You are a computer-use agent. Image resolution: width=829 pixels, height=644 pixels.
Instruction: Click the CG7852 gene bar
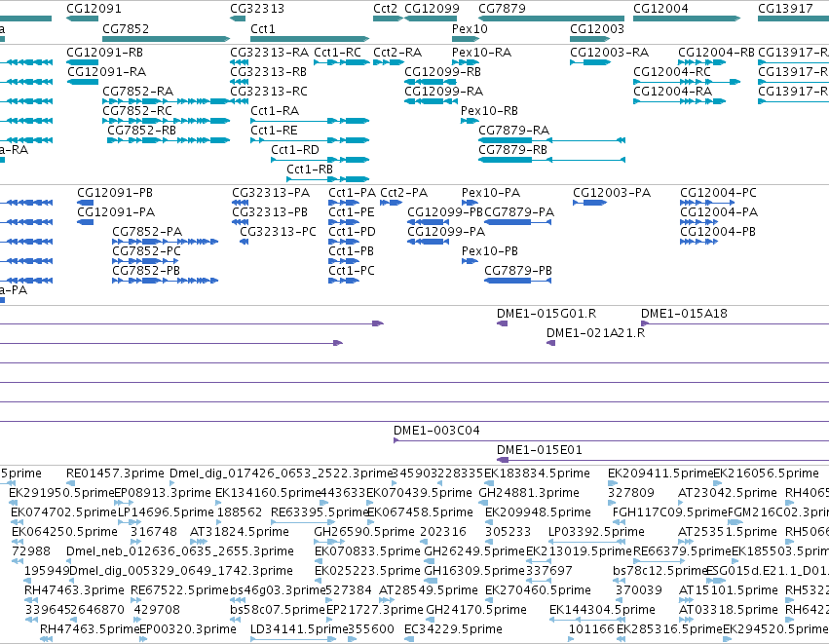166,39
